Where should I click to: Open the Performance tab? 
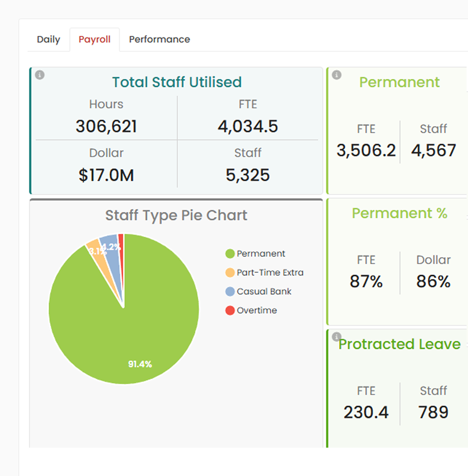coord(160,39)
